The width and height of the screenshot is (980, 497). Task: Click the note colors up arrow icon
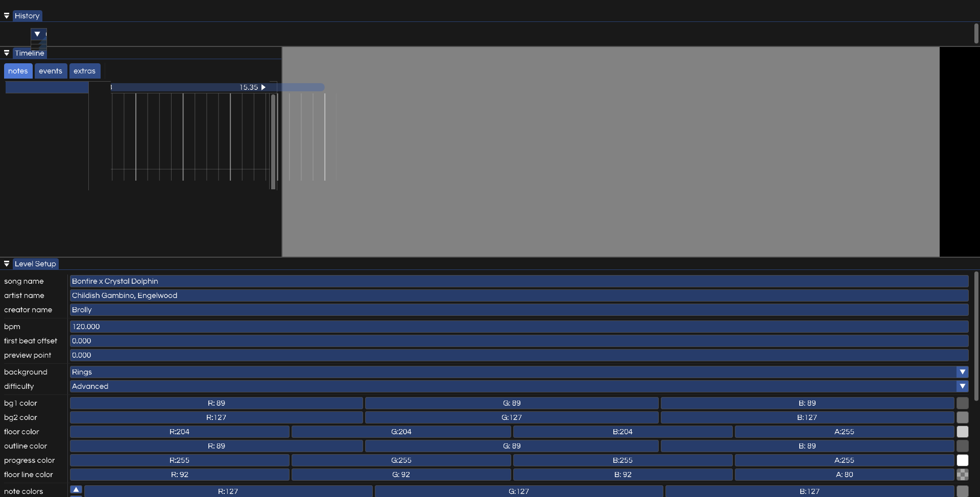(76, 489)
